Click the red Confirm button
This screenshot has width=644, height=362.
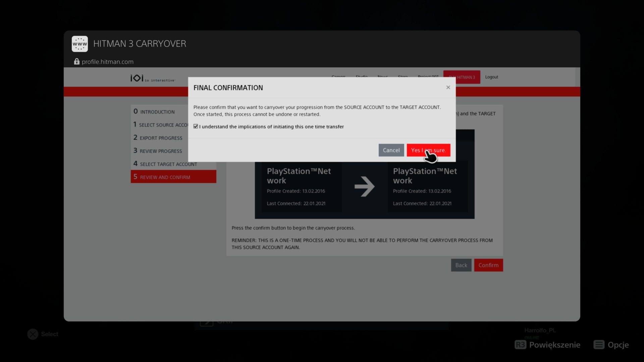pyautogui.click(x=488, y=265)
